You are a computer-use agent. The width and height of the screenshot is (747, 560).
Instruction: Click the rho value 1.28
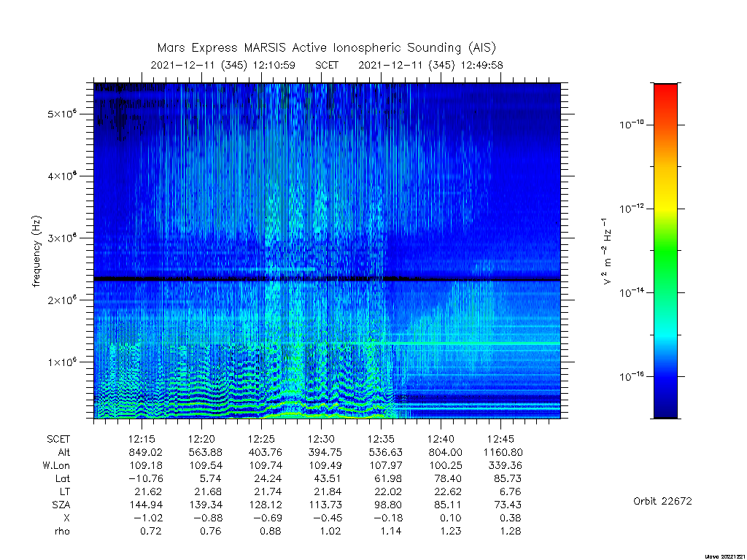511,531
